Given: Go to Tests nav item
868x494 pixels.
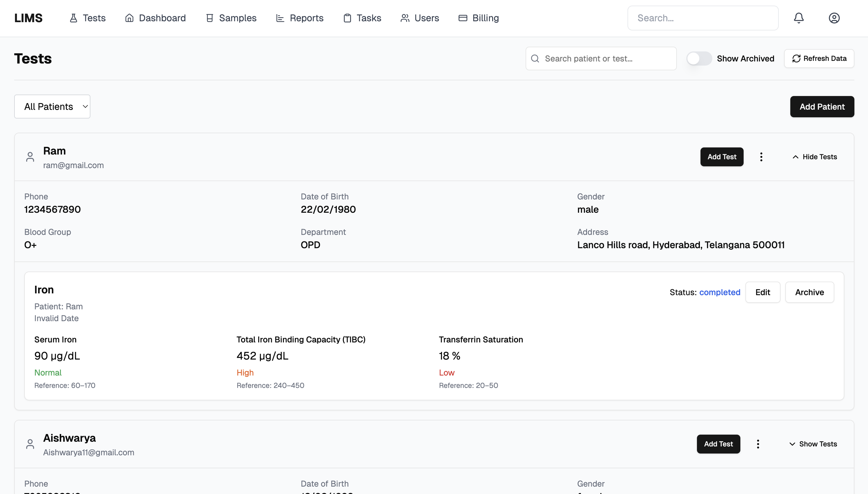Looking at the screenshot, I should [x=87, y=18].
